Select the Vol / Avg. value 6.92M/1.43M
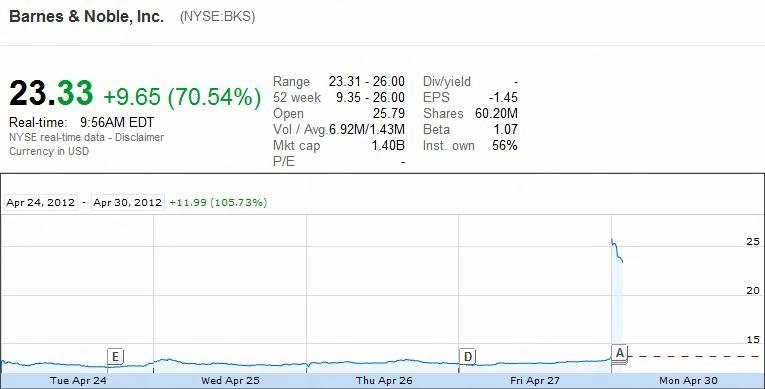This screenshot has width=765, height=389. 367,129
